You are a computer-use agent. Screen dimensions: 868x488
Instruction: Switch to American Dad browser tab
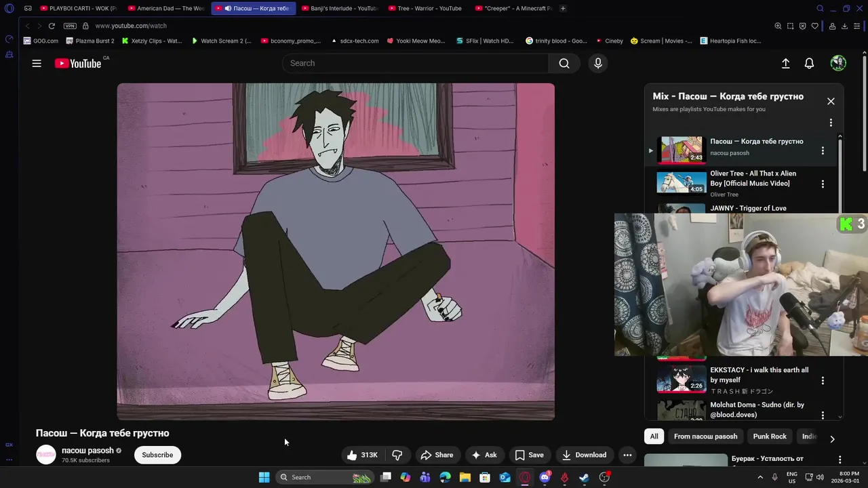pyautogui.click(x=165, y=8)
